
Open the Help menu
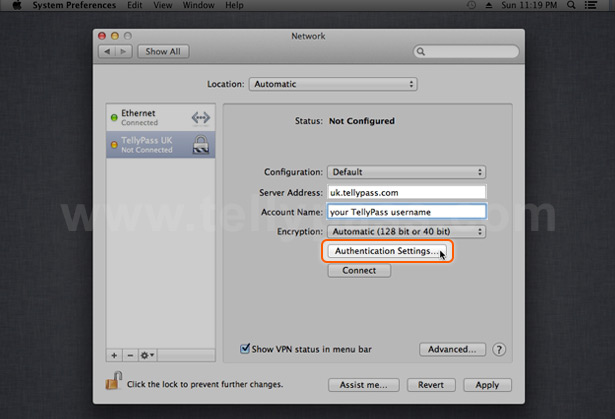point(234,5)
